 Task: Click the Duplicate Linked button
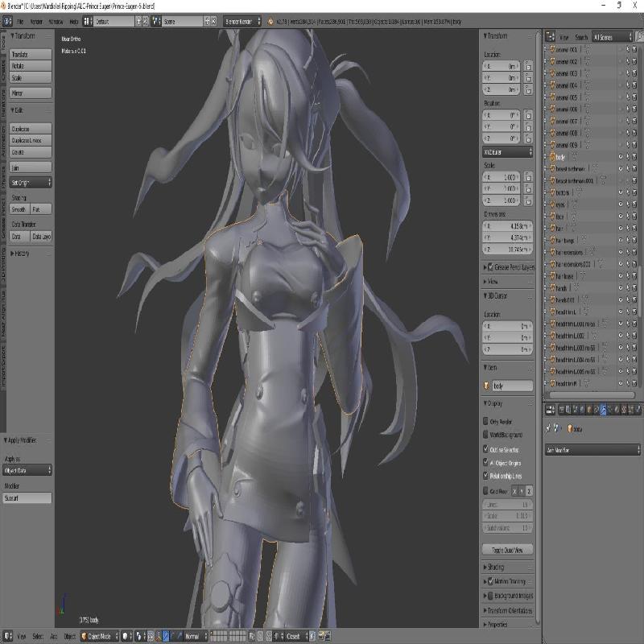[x=31, y=140]
